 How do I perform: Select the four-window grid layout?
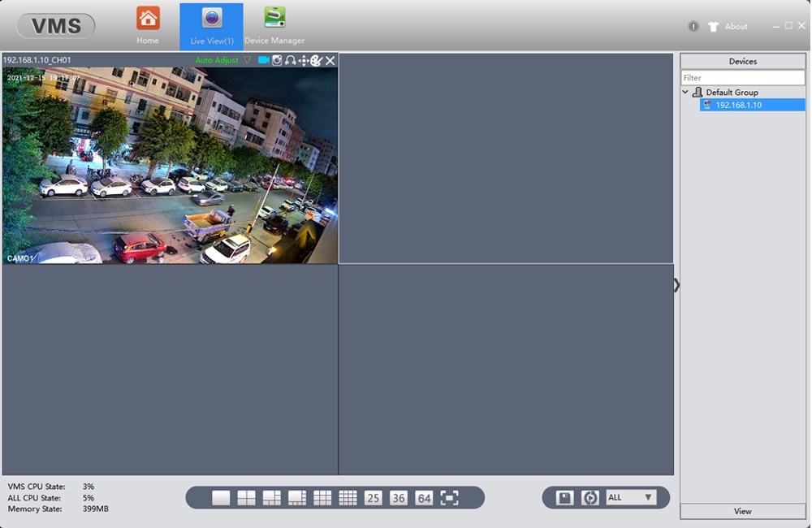(247, 498)
